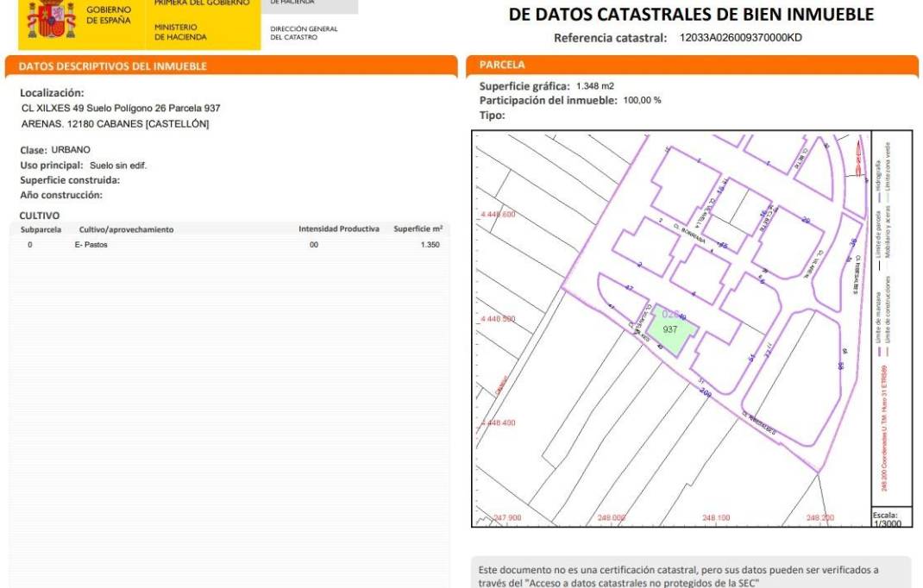Click the "Superficie m²" column header
Image resolution: width=923 pixels, height=588 pixels.
click(418, 229)
